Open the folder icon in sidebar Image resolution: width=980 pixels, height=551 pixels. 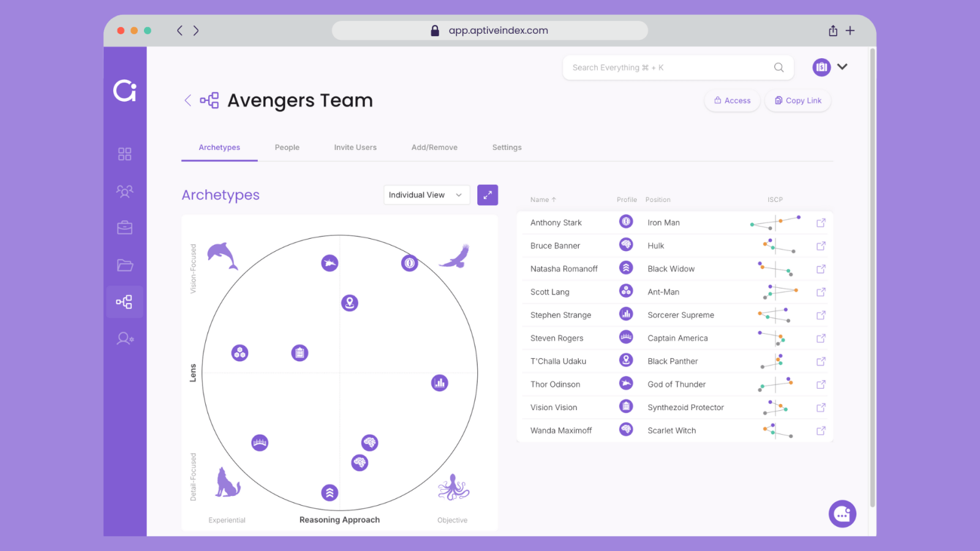pyautogui.click(x=124, y=265)
